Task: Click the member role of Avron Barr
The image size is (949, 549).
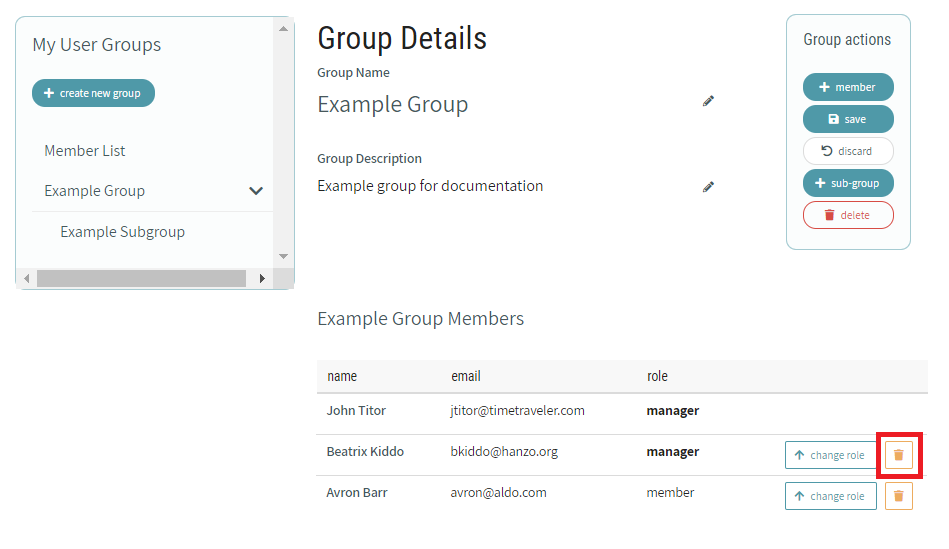Action: point(670,493)
